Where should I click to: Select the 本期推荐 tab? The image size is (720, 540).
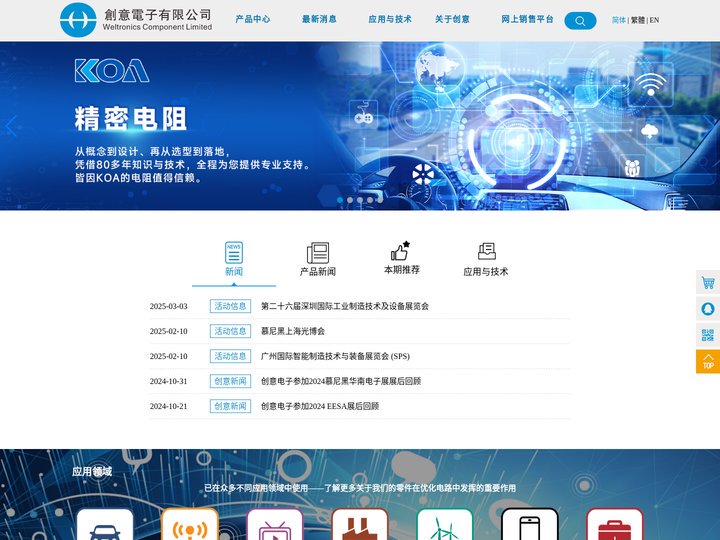(402, 259)
